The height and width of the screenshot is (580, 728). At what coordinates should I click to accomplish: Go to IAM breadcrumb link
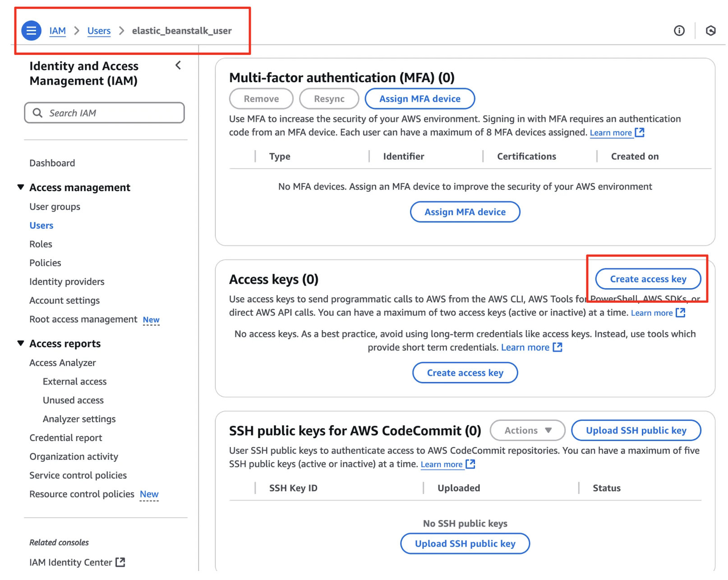(57, 31)
